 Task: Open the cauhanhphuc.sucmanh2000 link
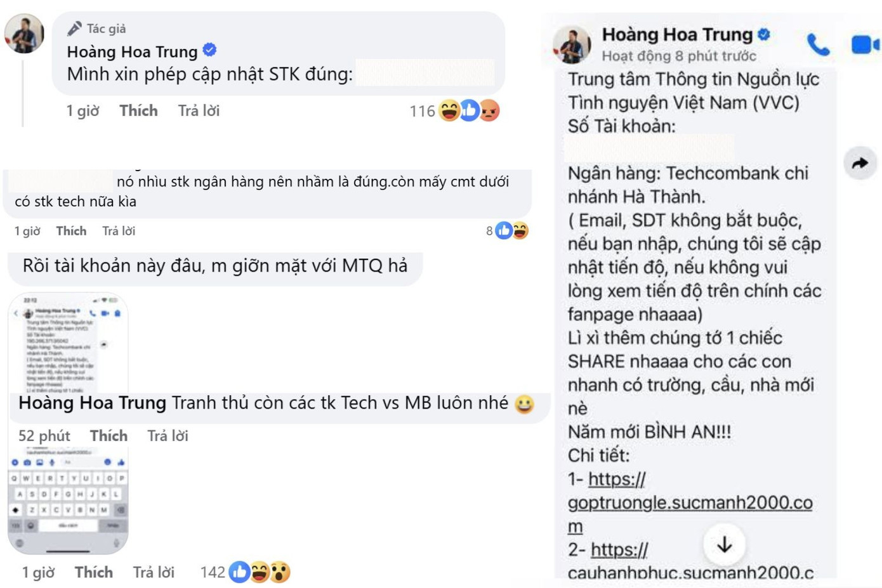[690, 572]
